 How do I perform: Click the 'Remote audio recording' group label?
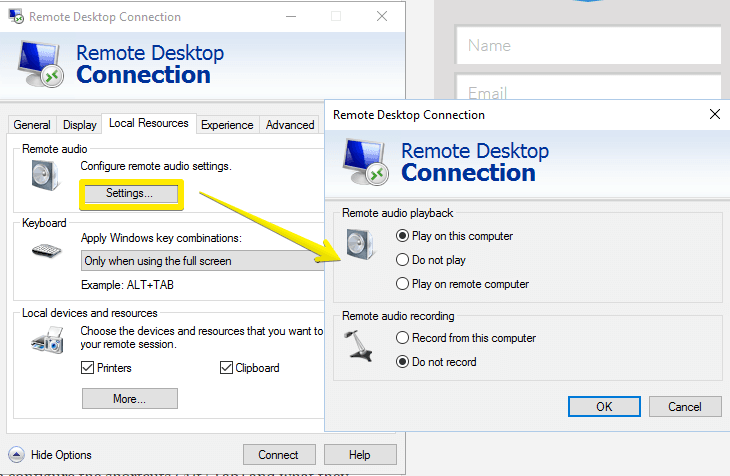tap(398, 316)
